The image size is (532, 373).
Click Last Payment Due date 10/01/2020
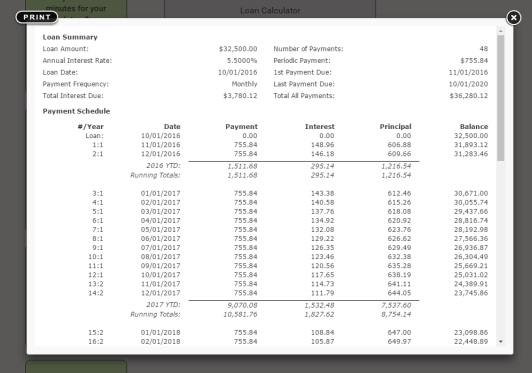click(x=468, y=84)
